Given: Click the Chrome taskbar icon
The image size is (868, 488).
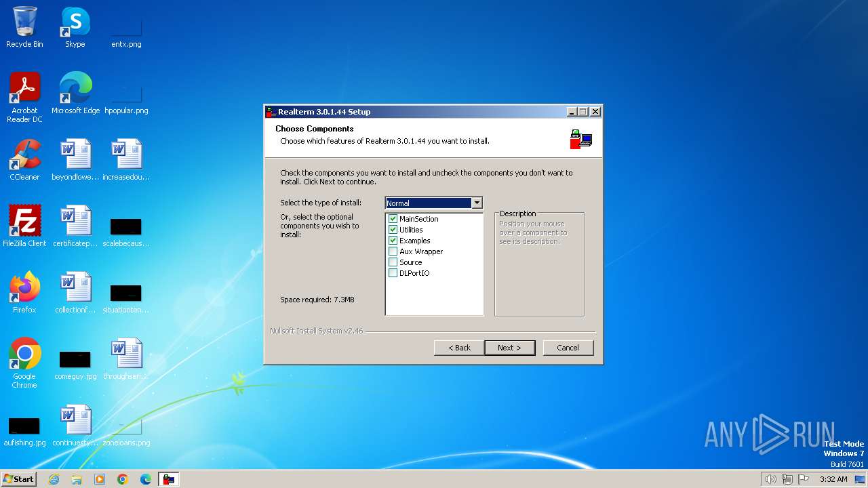Looking at the screenshot, I should [123, 479].
